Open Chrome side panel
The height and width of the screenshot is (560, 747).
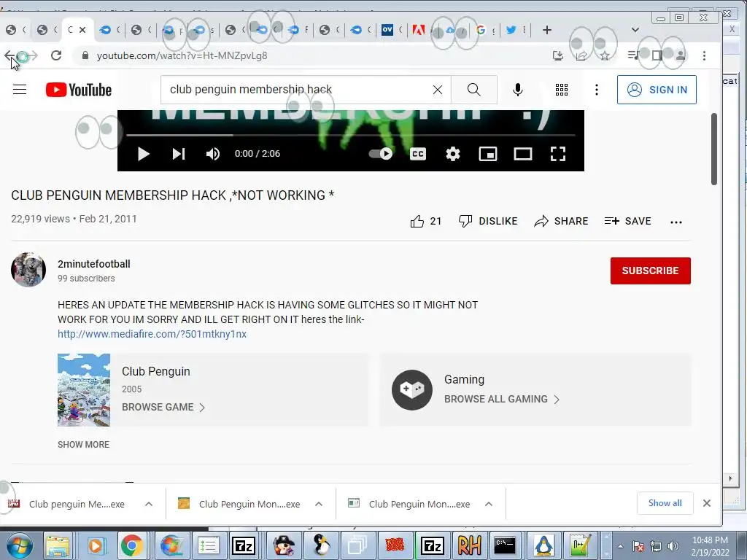[657, 55]
